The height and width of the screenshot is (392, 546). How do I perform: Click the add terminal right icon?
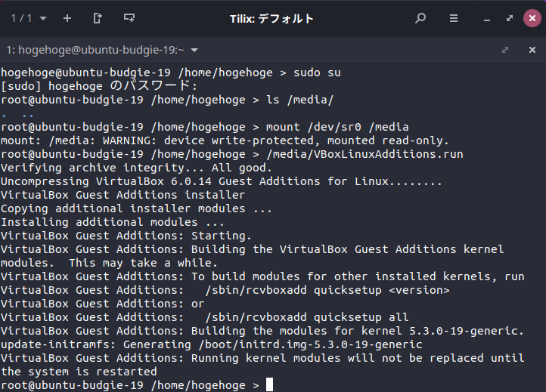click(98, 18)
